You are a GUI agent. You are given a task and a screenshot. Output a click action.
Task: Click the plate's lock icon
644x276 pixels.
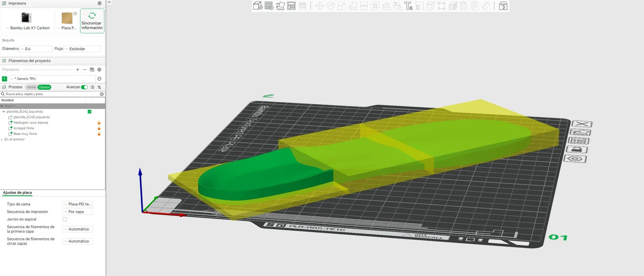577,149
